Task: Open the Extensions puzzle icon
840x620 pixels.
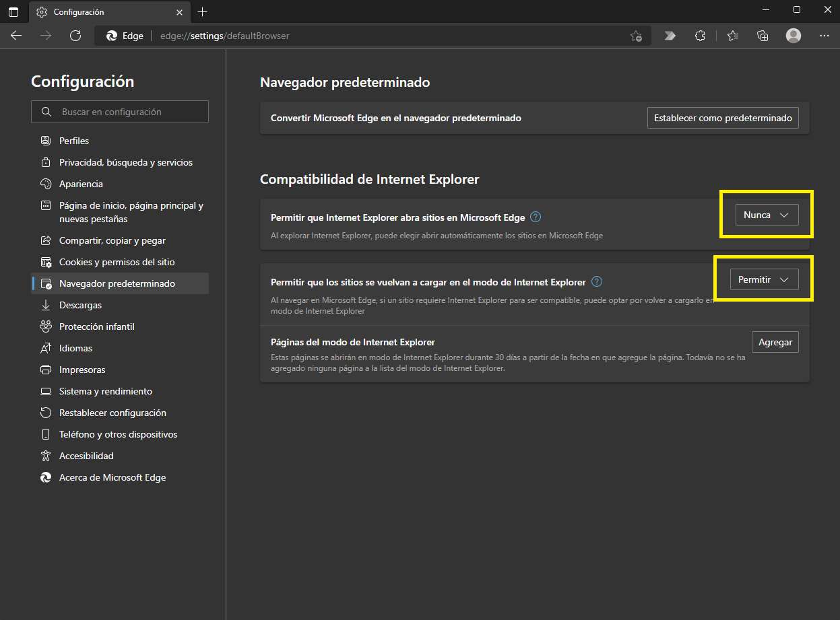Action: coord(700,36)
